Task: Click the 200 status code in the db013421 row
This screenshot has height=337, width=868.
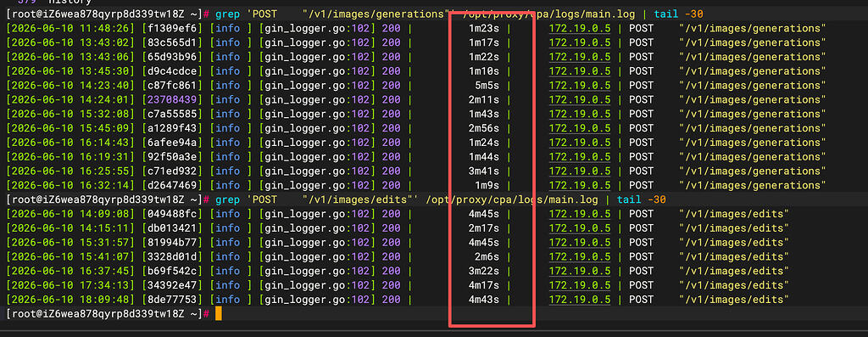Action: tap(391, 227)
